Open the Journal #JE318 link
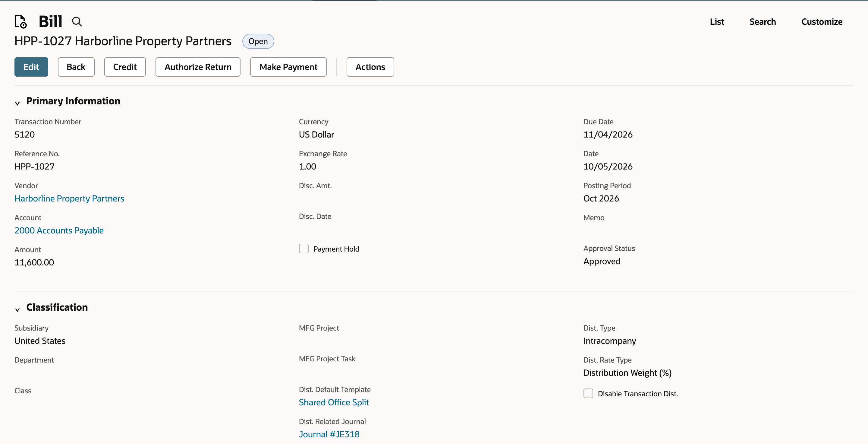 pos(329,434)
